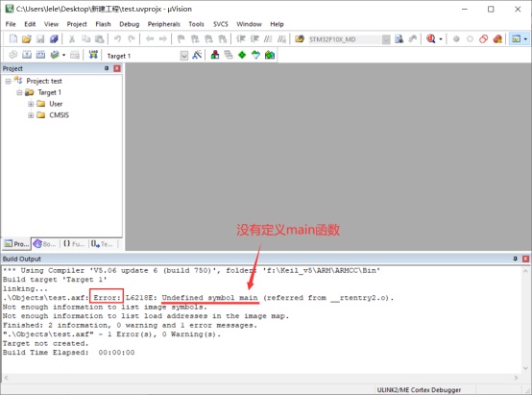Viewport: 532px width, 395px height.
Task: Open the Project menu
Action: 77,24
